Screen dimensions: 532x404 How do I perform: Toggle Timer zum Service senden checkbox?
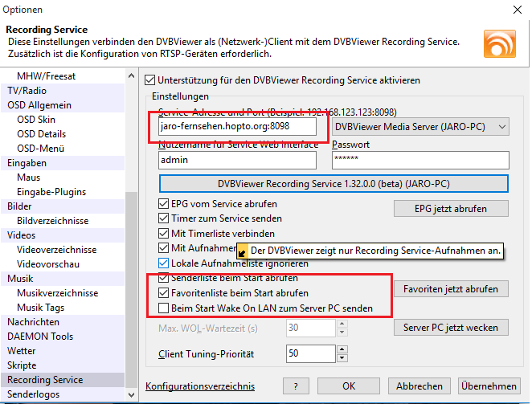(163, 218)
